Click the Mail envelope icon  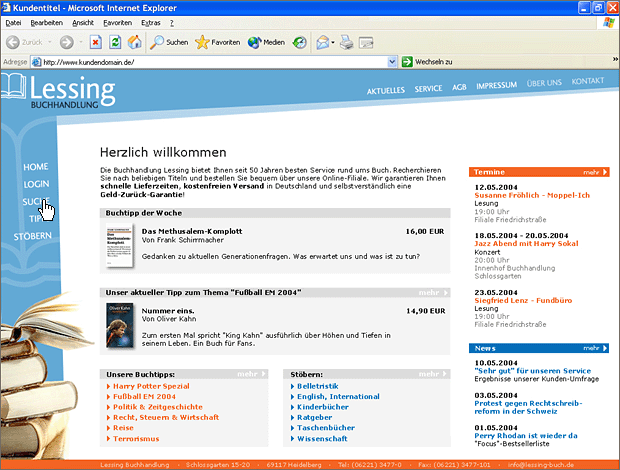(323, 42)
